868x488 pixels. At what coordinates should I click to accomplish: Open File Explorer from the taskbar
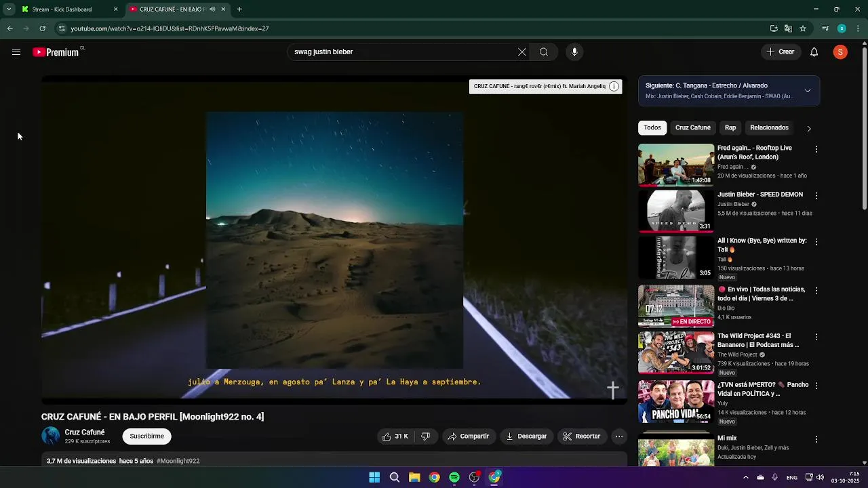414,477
